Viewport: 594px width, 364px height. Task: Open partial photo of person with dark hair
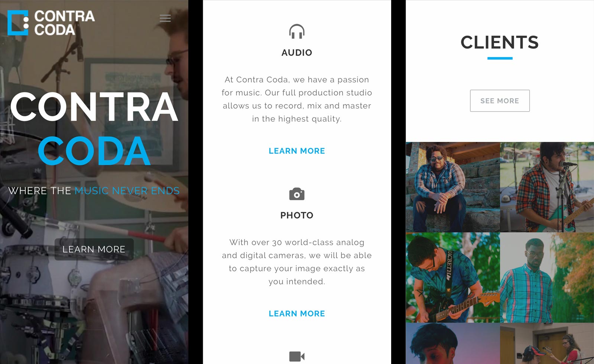[x=453, y=344]
